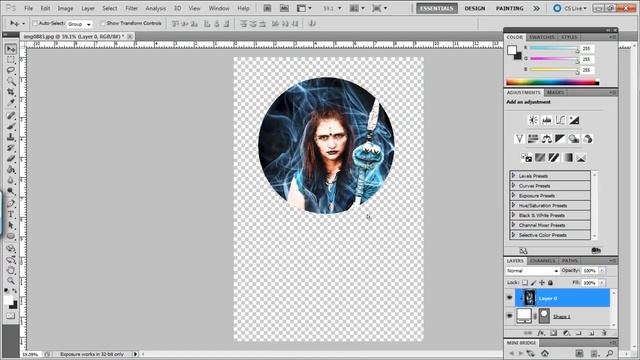Click the Shape 1 vector mask thumbnail
Image resolution: width=640 pixels, height=360 pixels.
544,316
